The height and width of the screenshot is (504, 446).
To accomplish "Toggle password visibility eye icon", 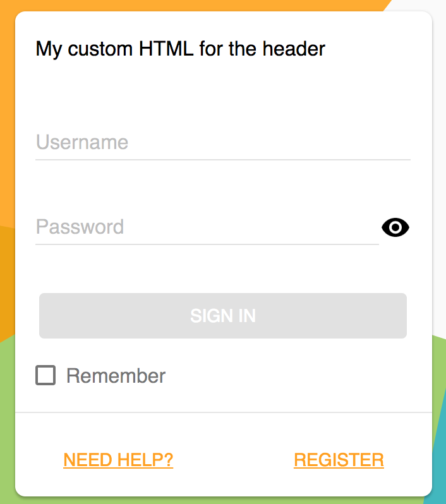I will click(395, 227).
